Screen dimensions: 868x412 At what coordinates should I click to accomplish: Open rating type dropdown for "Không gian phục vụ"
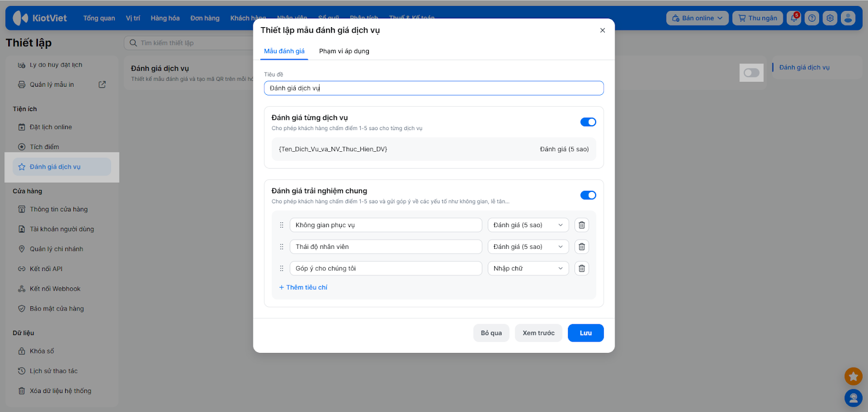tap(528, 225)
